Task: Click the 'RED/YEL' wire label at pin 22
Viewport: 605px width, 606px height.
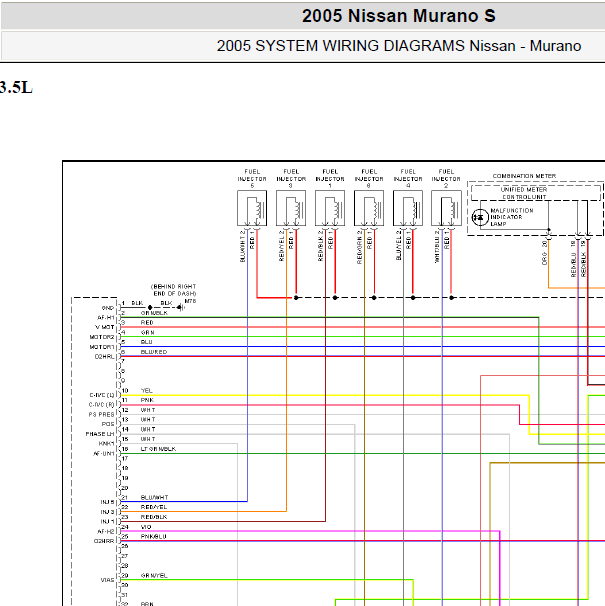Action: tap(154, 507)
